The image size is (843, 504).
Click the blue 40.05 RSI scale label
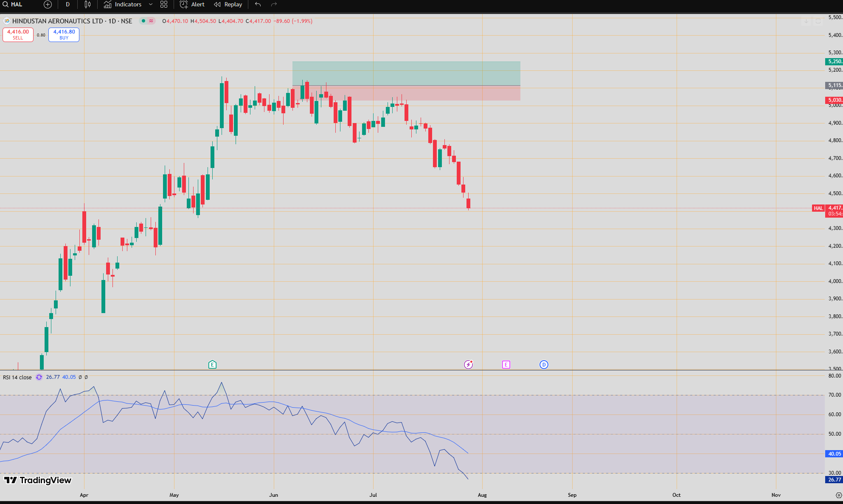834,454
